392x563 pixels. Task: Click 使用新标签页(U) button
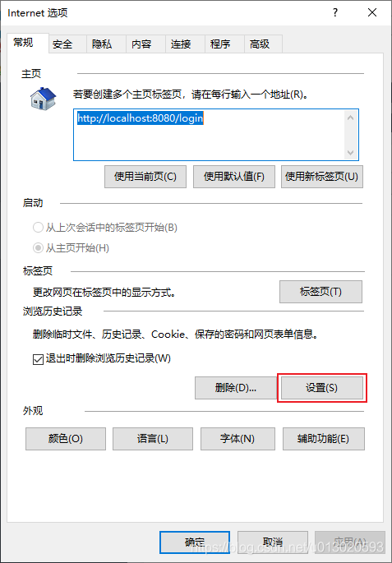(x=322, y=177)
